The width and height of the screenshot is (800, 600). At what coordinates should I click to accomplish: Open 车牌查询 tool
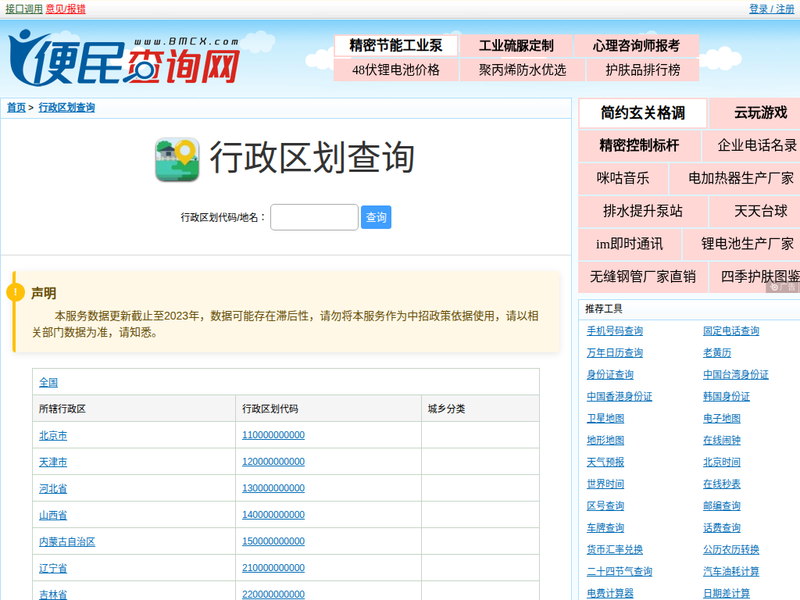tap(606, 528)
